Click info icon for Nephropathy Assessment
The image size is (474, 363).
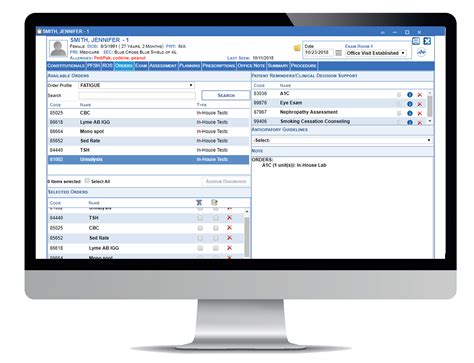[x=410, y=113]
